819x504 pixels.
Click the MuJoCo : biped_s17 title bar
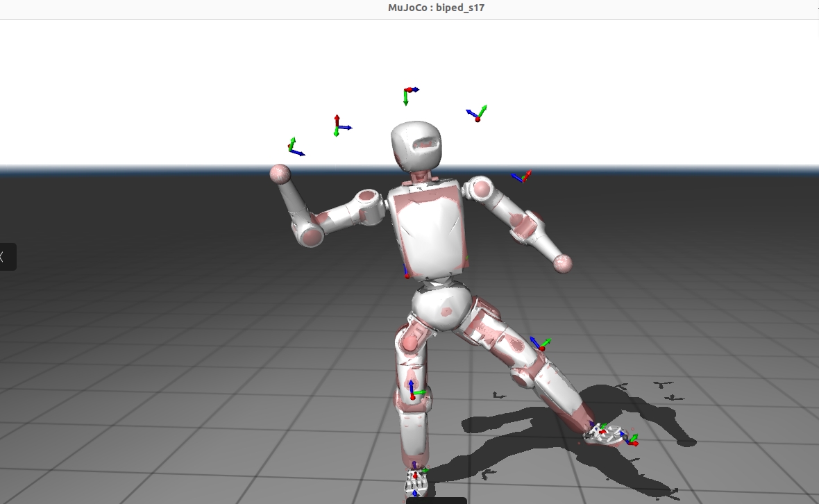coord(436,8)
